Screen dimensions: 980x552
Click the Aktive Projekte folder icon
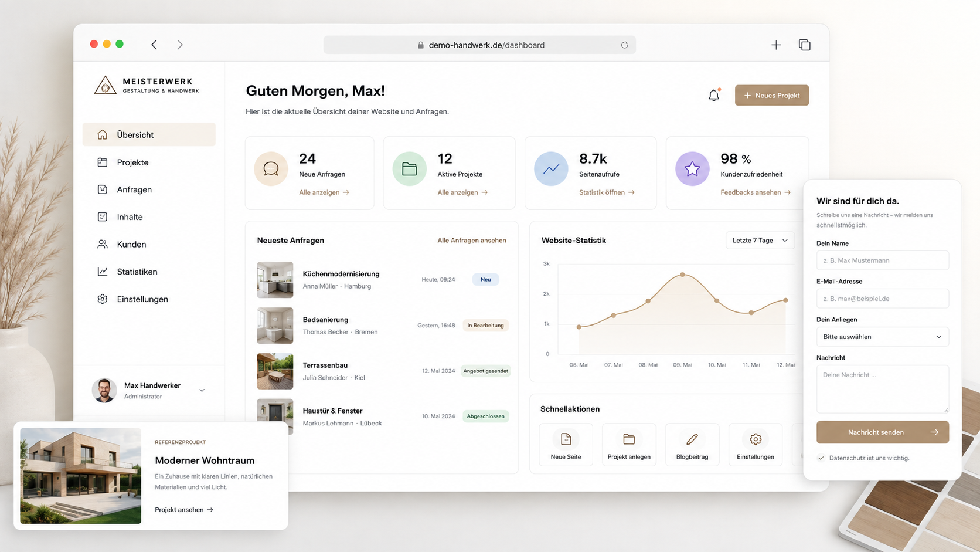(409, 169)
